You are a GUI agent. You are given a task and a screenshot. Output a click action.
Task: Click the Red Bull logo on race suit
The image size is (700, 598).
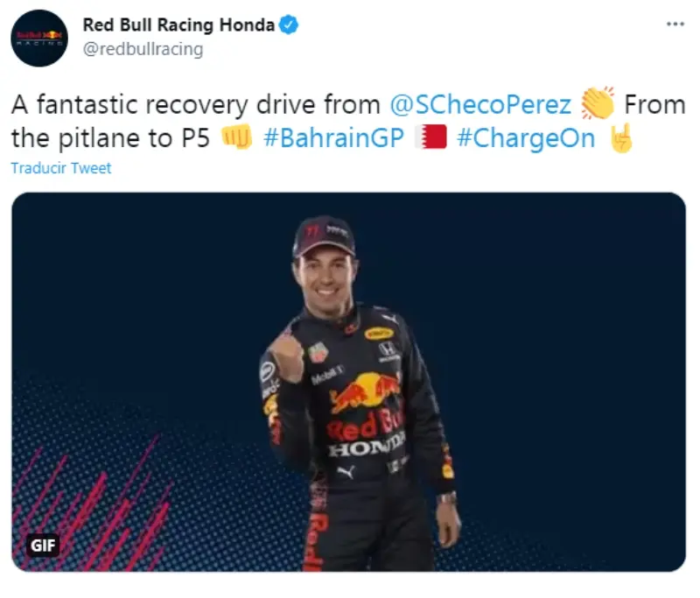(365, 393)
